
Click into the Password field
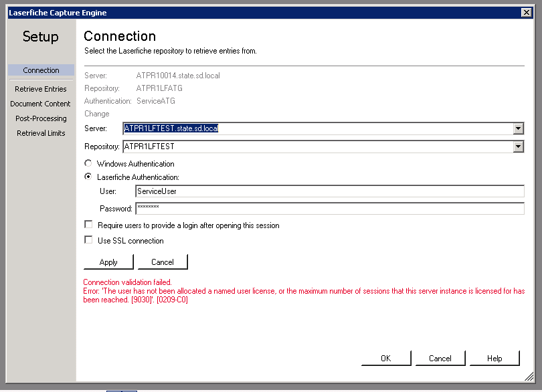click(x=330, y=209)
